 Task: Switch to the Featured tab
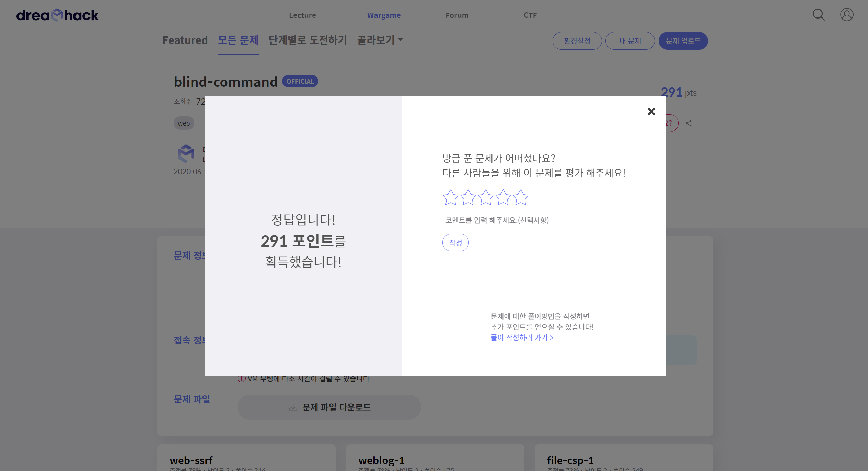click(x=185, y=40)
